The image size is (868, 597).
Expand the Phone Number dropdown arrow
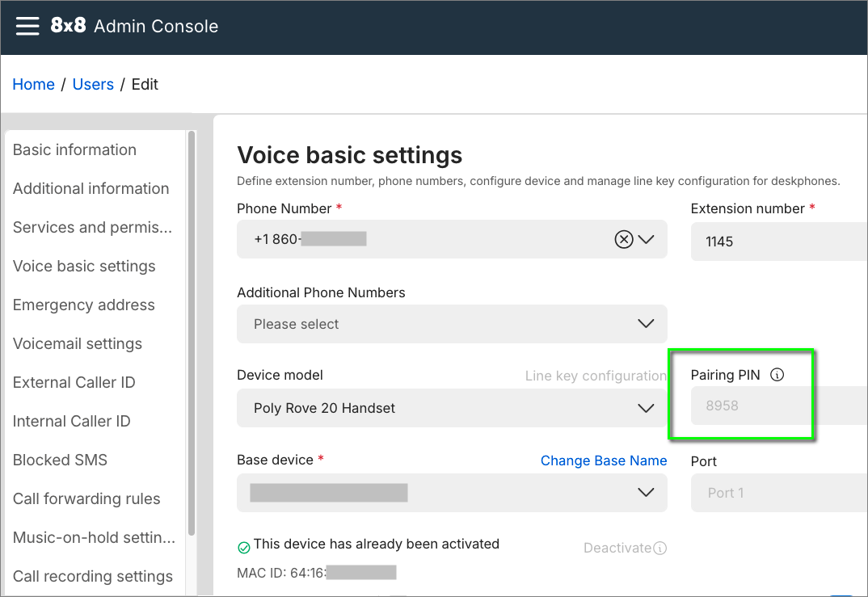646,239
